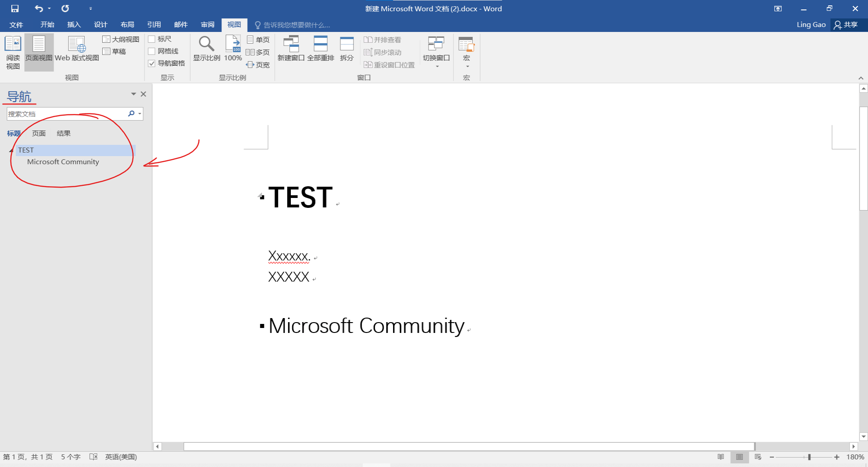Open Ribbon Display Options
Viewport: 868px width, 467px height.
click(x=778, y=9)
